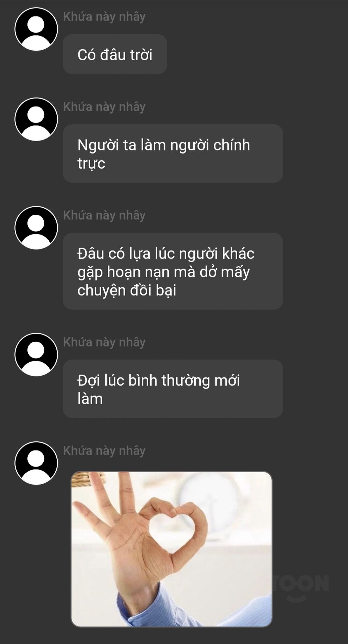The image size is (348, 644).
Task: Select the "Có đâu trời" message bubble
Action: pos(115,54)
